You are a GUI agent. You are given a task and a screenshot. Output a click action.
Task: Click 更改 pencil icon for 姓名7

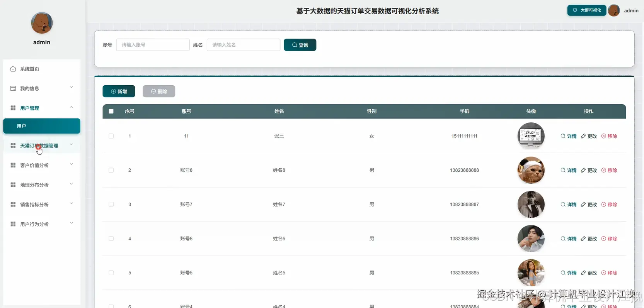coord(583,205)
